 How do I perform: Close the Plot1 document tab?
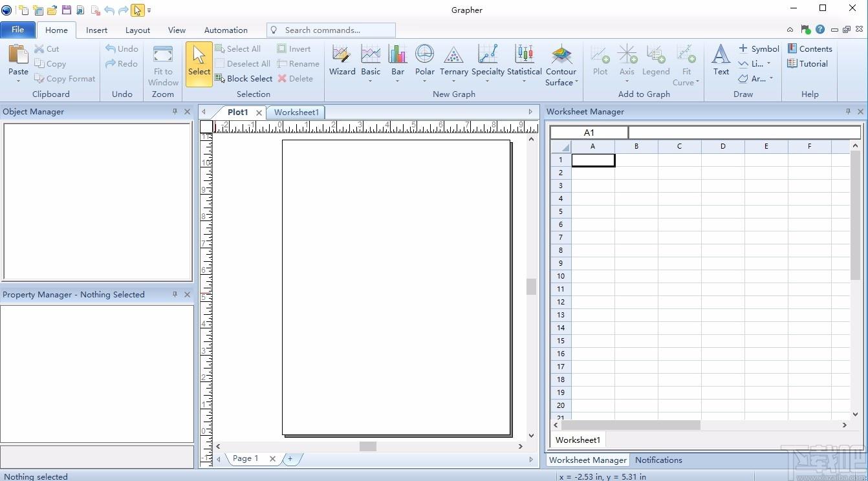coord(259,112)
